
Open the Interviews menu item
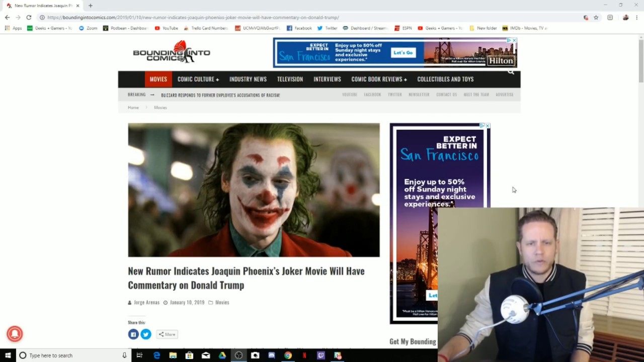click(327, 79)
